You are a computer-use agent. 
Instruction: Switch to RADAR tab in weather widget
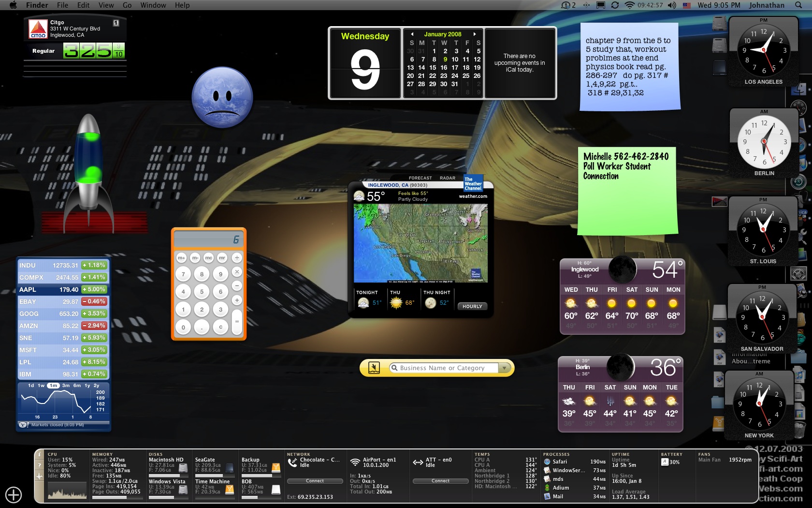(x=448, y=178)
